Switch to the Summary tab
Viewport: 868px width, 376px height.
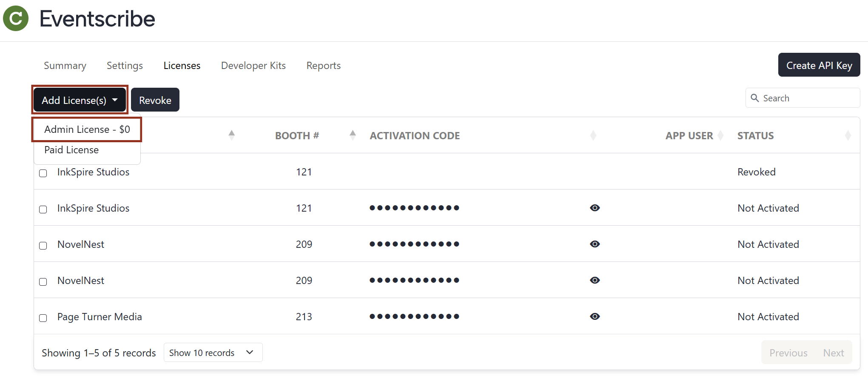tap(65, 66)
